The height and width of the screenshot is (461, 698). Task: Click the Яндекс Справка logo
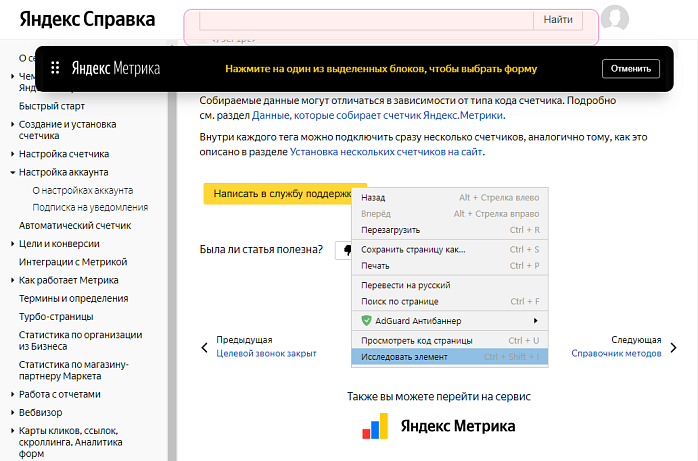[x=87, y=19]
